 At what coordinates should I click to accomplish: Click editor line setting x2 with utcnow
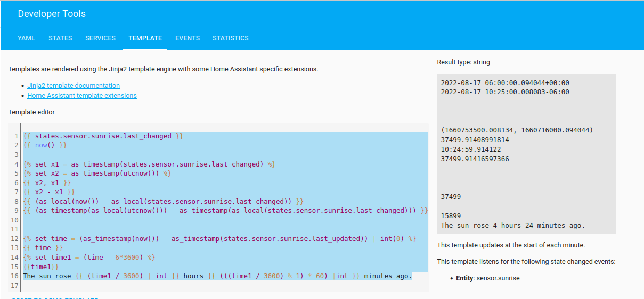point(97,173)
